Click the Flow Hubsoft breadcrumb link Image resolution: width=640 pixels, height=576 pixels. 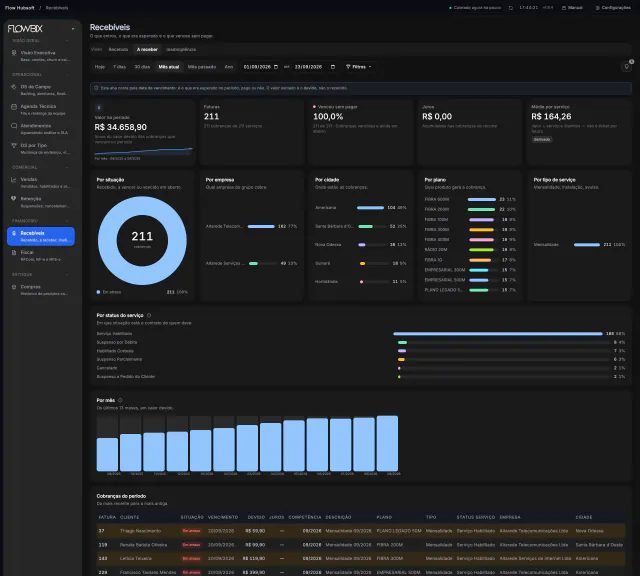(20, 8)
